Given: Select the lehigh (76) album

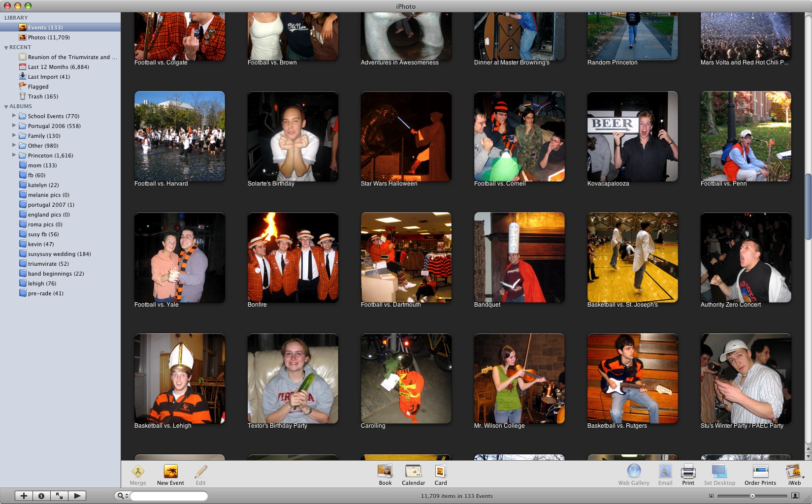Looking at the screenshot, I should click(60, 283).
